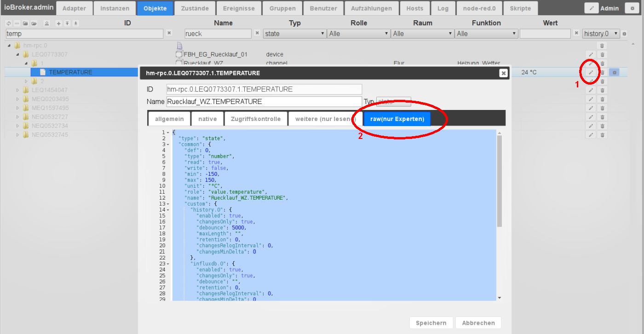Clear the ID filter field
This screenshot has height=334, width=644.
click(169, 33)
